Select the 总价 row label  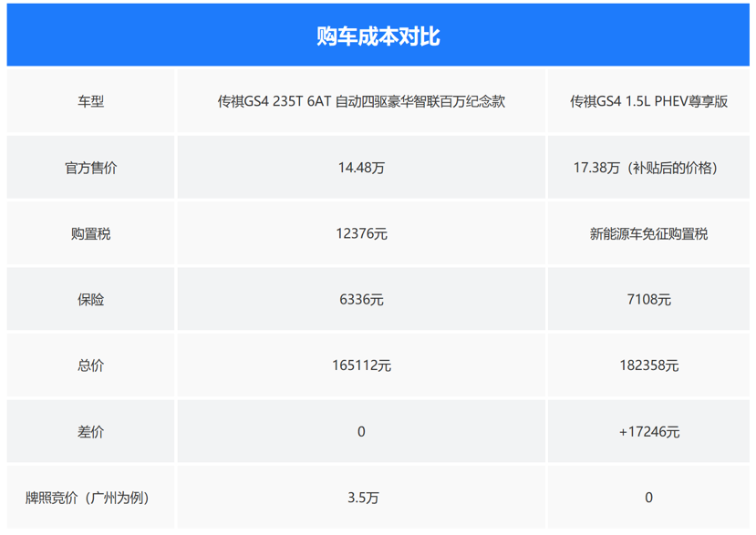[x=91, y=365]
